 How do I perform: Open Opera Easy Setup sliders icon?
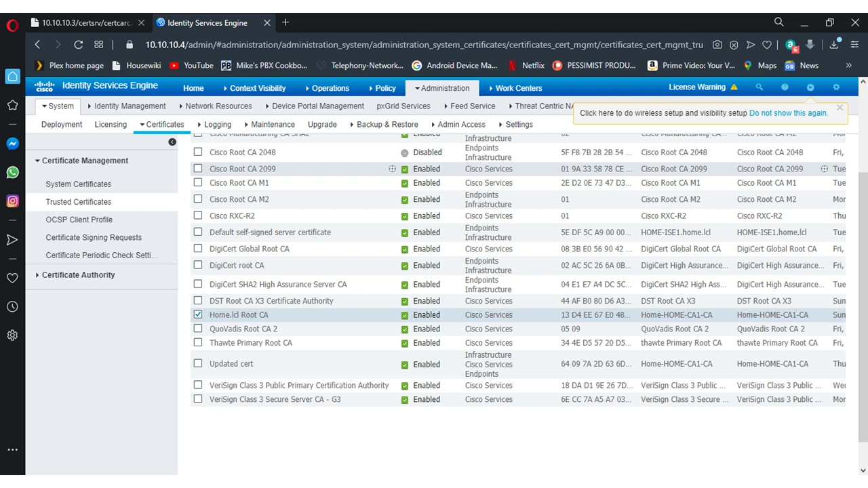[x=855, y=45]
